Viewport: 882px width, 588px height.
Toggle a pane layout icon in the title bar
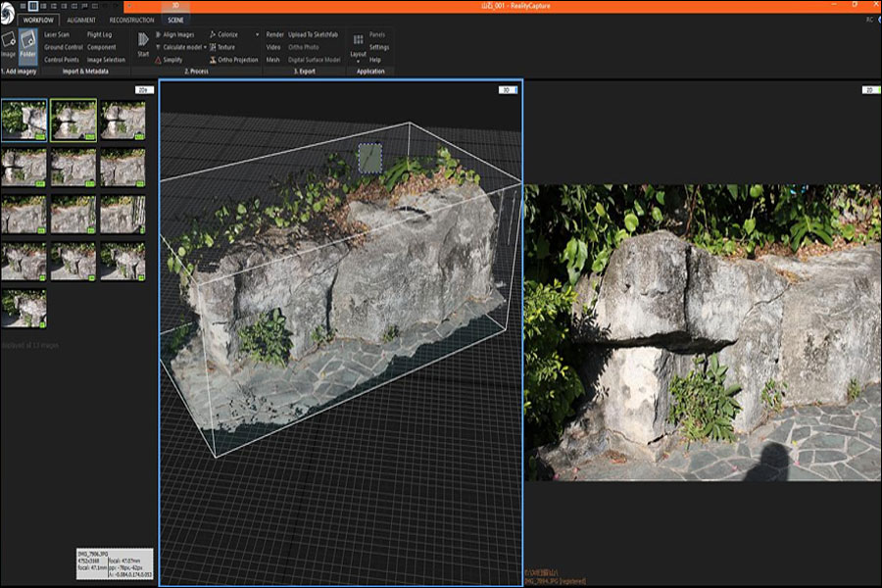pyautogui.click(x=34, y=8)
